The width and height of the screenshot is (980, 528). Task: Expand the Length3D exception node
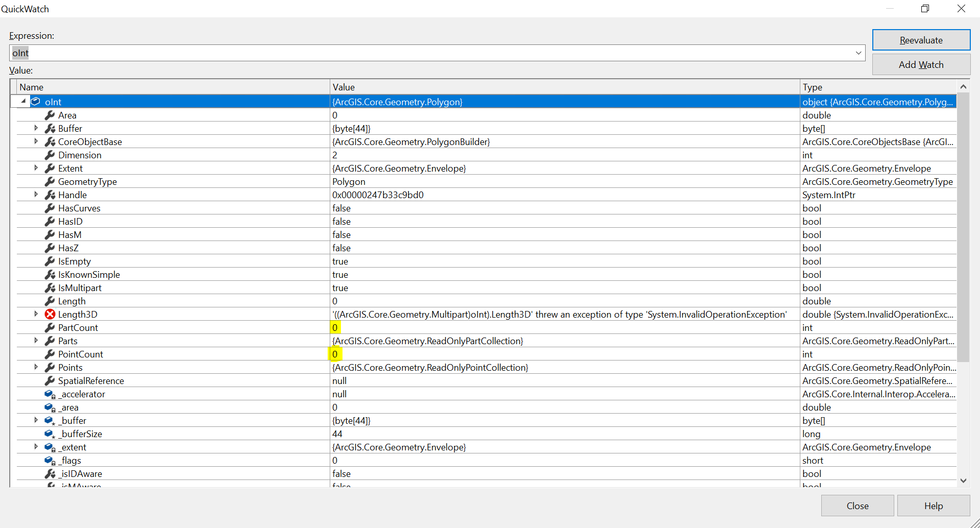coord(36,314)
